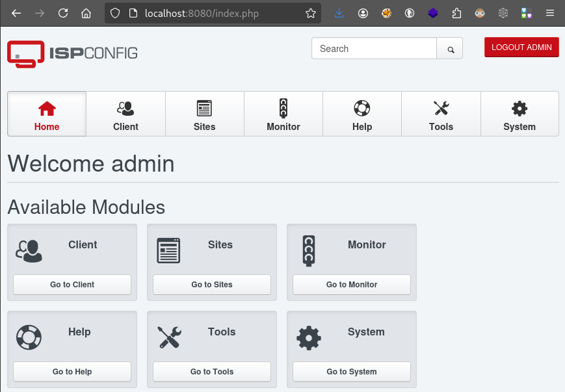Switch to the Monitor navigation tab

(x=283, y=114)
